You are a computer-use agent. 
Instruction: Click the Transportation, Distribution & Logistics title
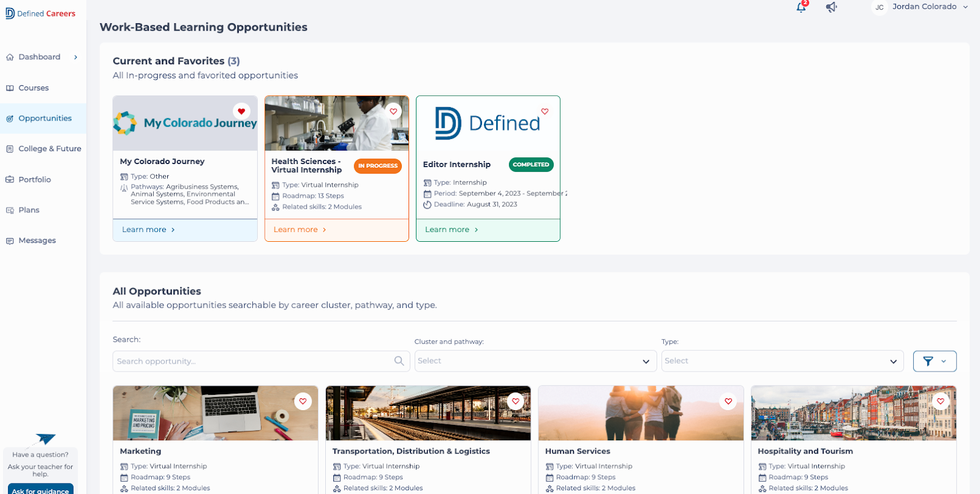(411, 451)
